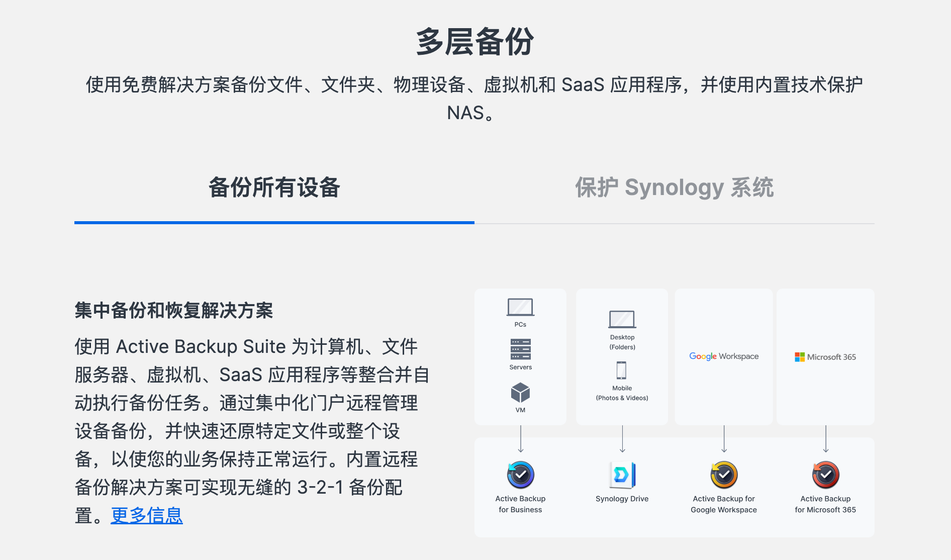Click the Microsoft 365 logo
This screenshot has height=560, width=951.
(x=825, y=357)
